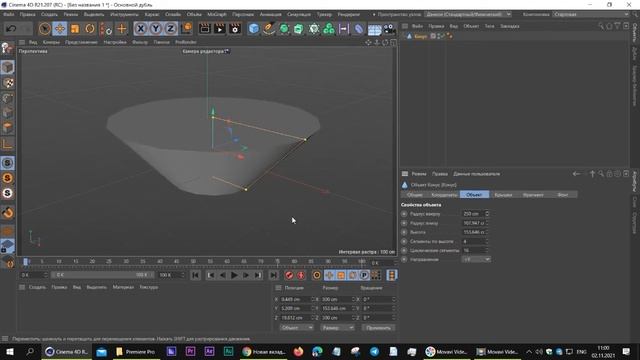
Task: Toggle the first S snap button in the left sidebar
Action: 7,163
